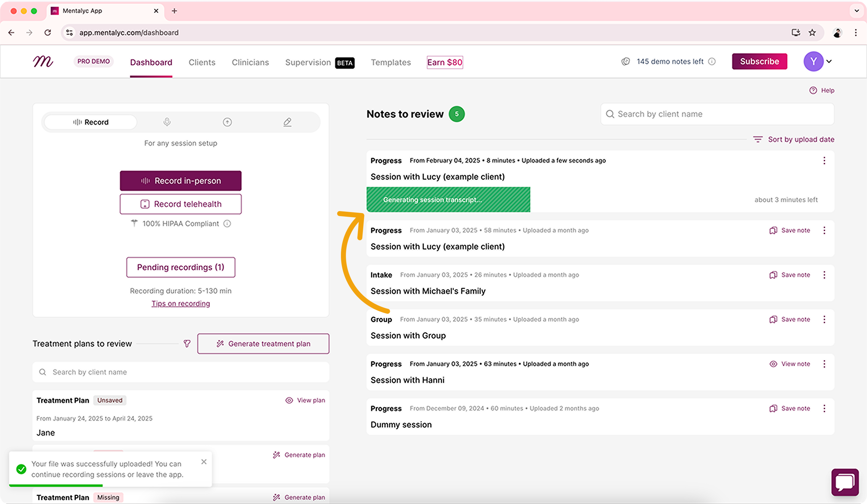Click the browser bookmark star icon
This screenshot has width=867, height=504.
pos(812,33)
